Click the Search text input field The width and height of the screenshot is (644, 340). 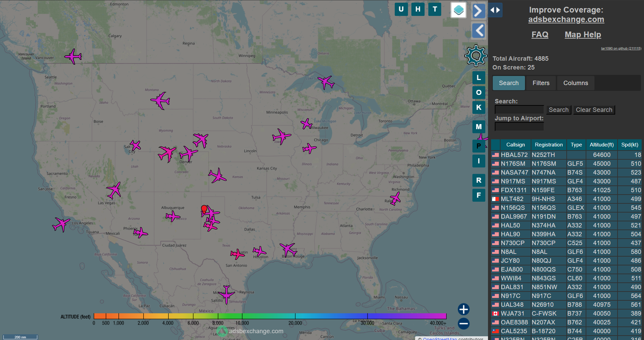[x=519, y=110]
